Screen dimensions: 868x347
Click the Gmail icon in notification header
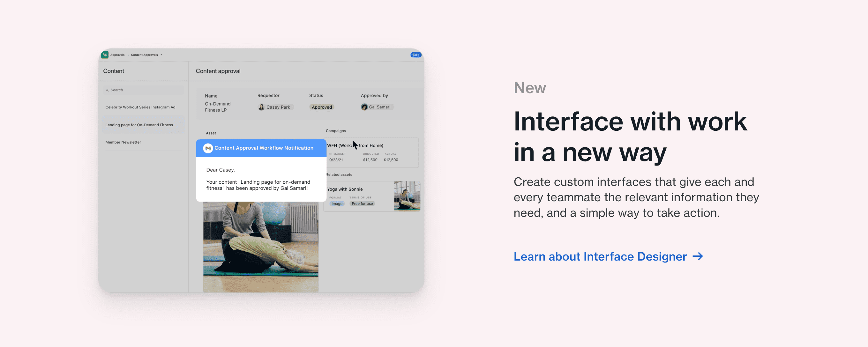[x=208, y=148]
